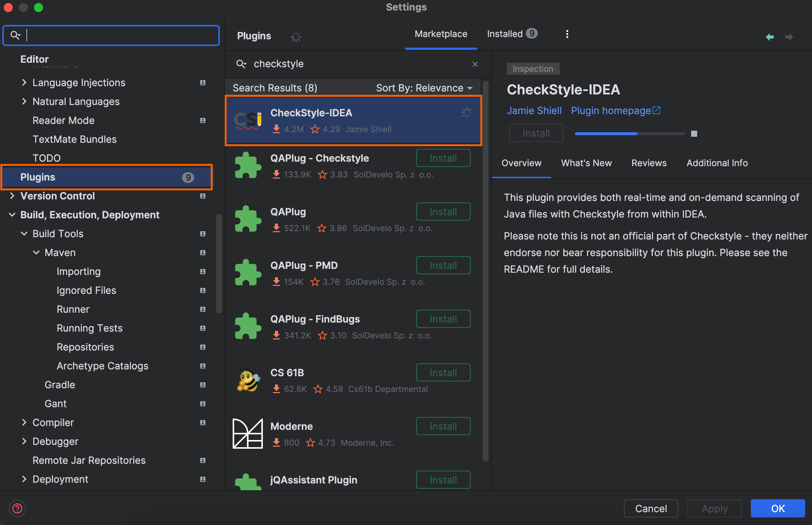Click project-level marker icon beside Gradle
Image resolution: width=812 pixels, height=525 pixels.
coord(203,385)
